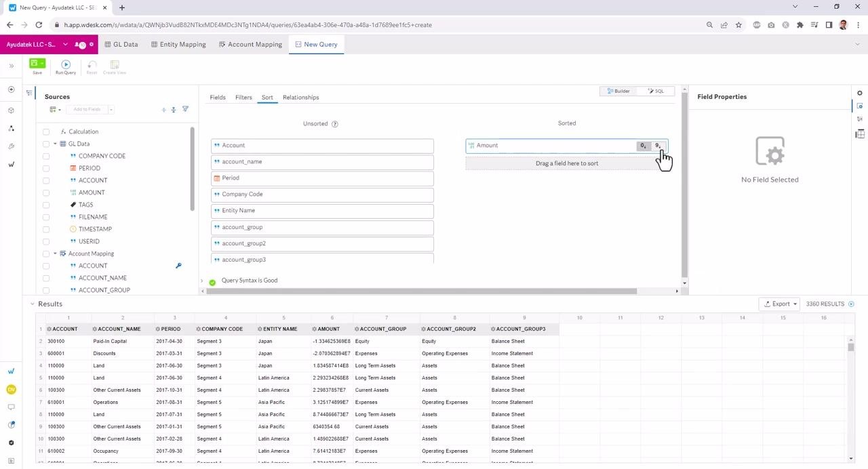Open settings gear in right side rail

[x=860, y=93]
